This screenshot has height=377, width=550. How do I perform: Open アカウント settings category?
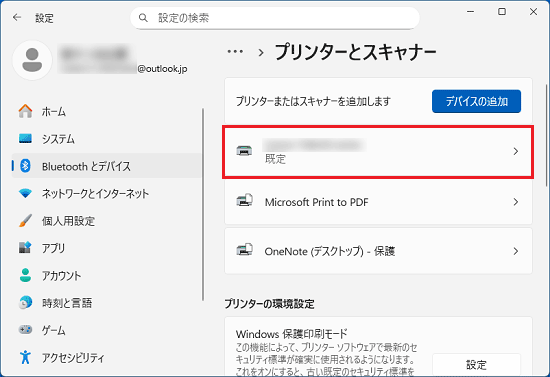click(107, 275)
